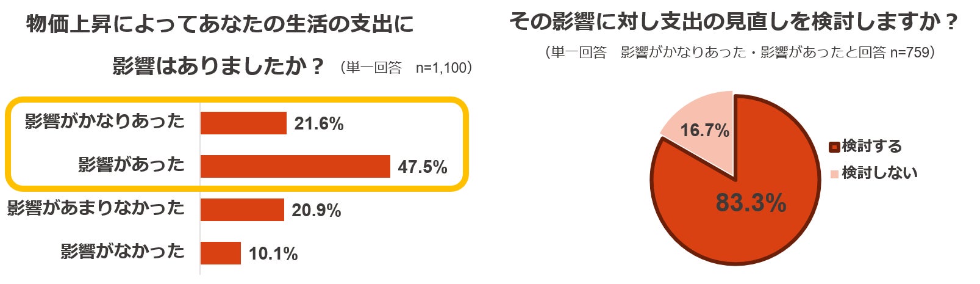Screen dimensions: 980x284
Task: Click the 影響がかなりあった category label
Action: click(x=104, y=122)
